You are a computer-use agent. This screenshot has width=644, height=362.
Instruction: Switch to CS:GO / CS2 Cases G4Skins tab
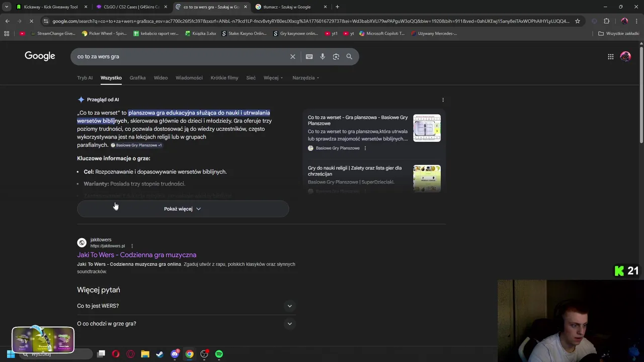[131, 7]
